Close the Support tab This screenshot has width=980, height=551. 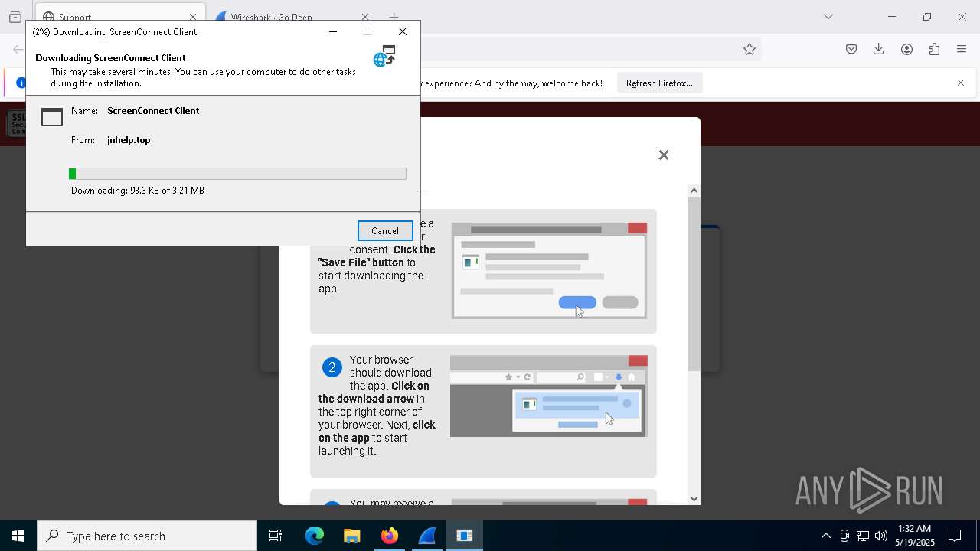[193, 17]
